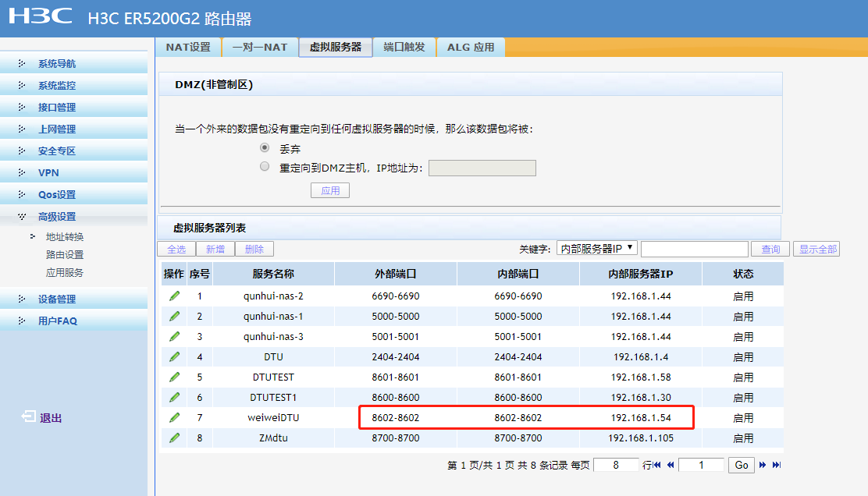
Task: Open 内部服务器IP keyword dropdown
Action: (596, 248)
